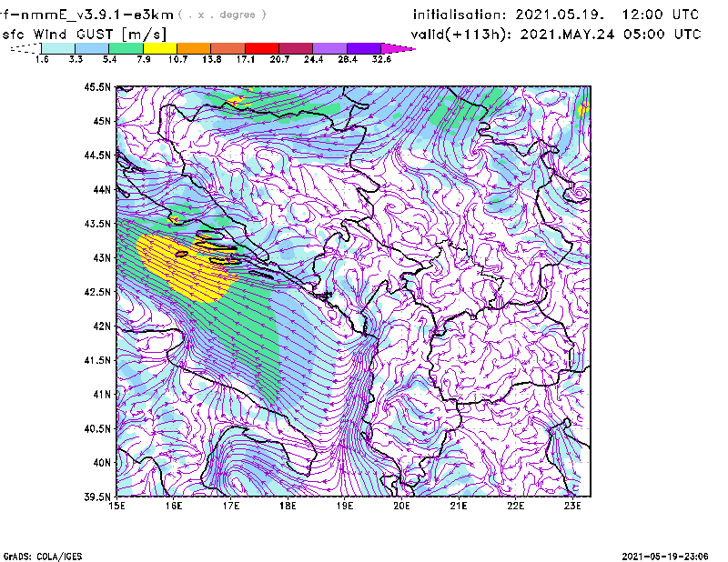Click the 42N latitude label
The image size is (728, 562).
click(x=102, y=326)
